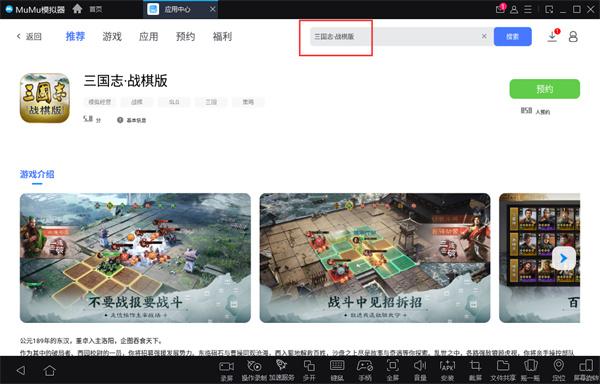Tap Android back triangle button
Screen dimensions: 600x384
pyautogui.click(x=21, y=370)
